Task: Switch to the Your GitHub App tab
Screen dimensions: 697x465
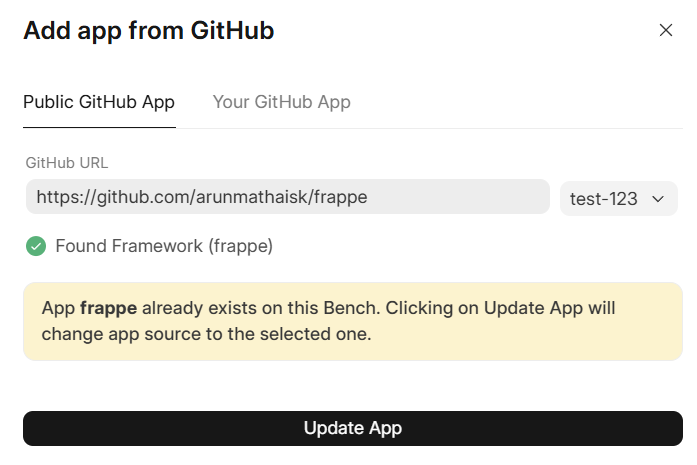Action: (281, 102)
